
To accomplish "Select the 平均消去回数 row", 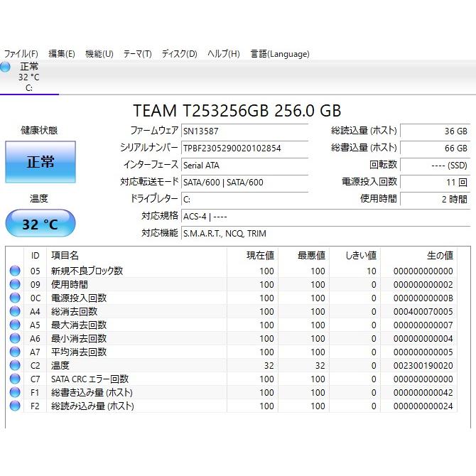I will click(232, 352).
